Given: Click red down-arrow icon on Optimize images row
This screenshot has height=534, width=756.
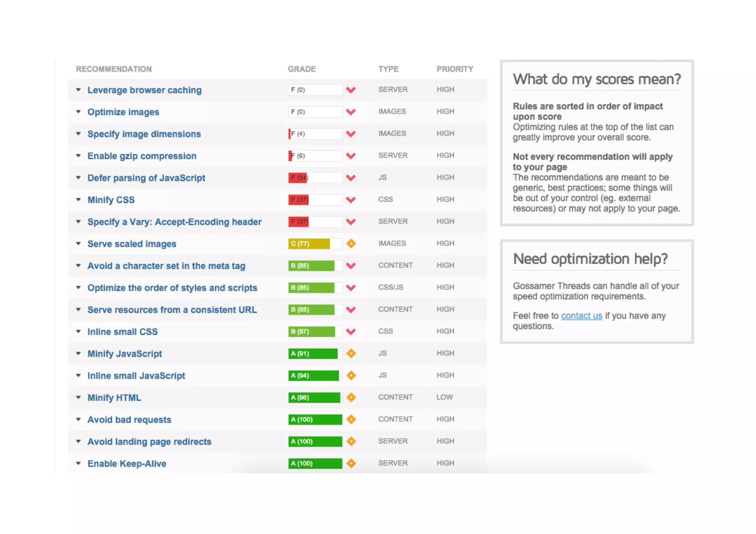Looking at the screenshot, I should [x=351, y=112].
